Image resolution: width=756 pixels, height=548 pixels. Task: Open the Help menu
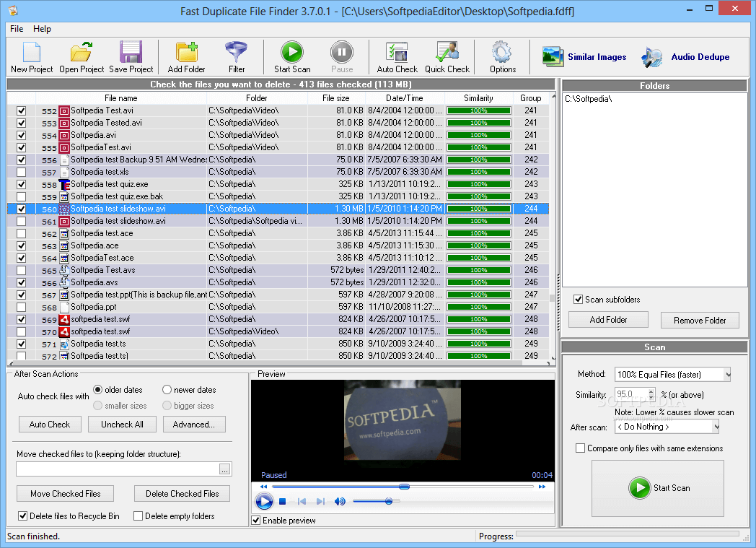(42, 28)
